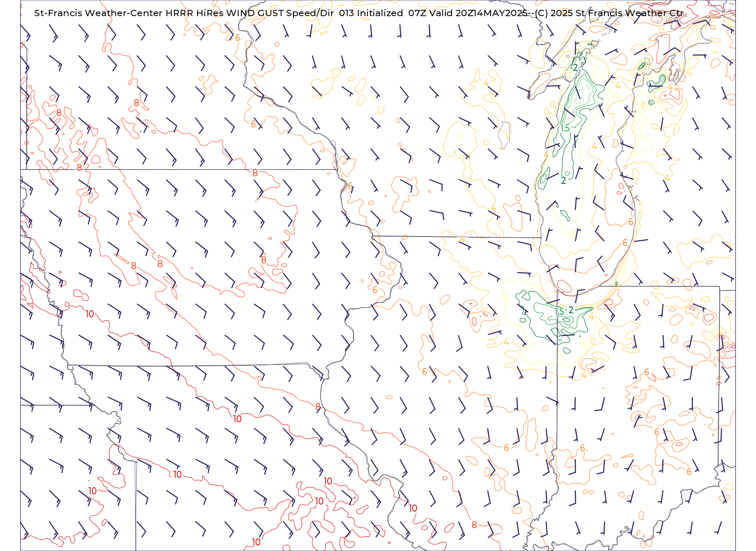Click the HRRR HiRes WIND GUST title text
The image size is (756, 551).
[x=224, y=13]
